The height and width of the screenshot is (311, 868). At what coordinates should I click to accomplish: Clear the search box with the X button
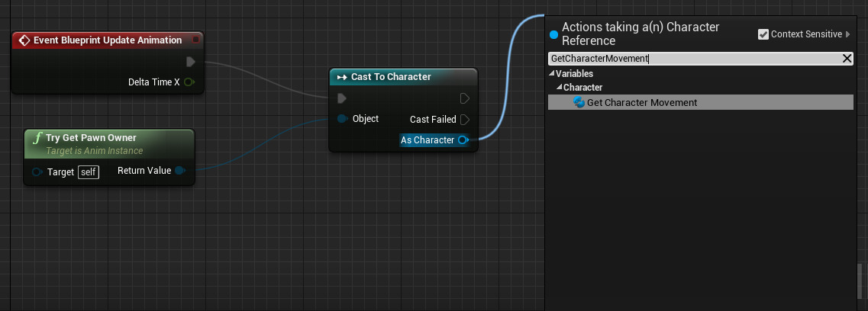click(847, 59)
